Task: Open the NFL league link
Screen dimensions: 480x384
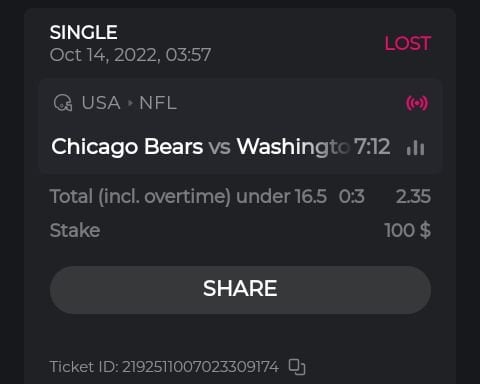Action: coord(158,103)
